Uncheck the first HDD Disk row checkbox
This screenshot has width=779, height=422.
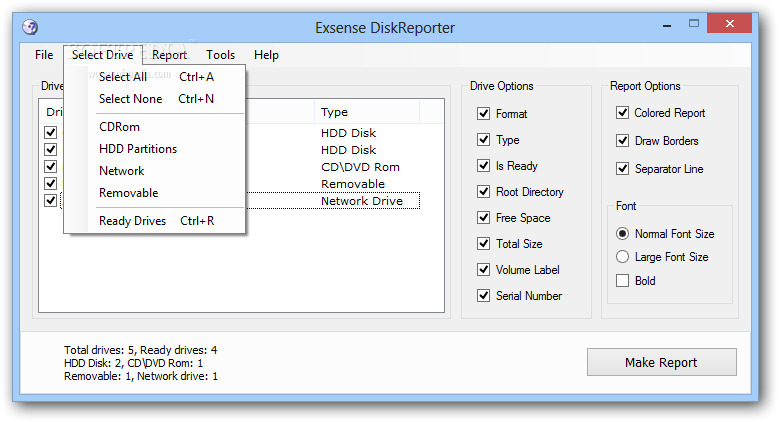tap(51, 132)
